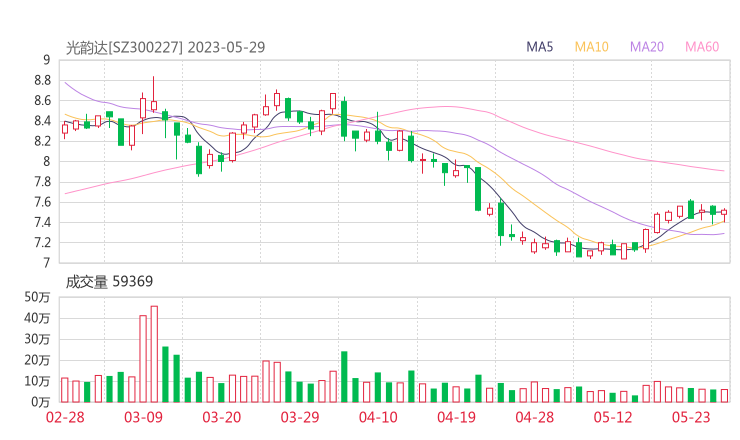
Task: Click the long green candlestick dropping to 7.5
Action: [x=478, y=189]
